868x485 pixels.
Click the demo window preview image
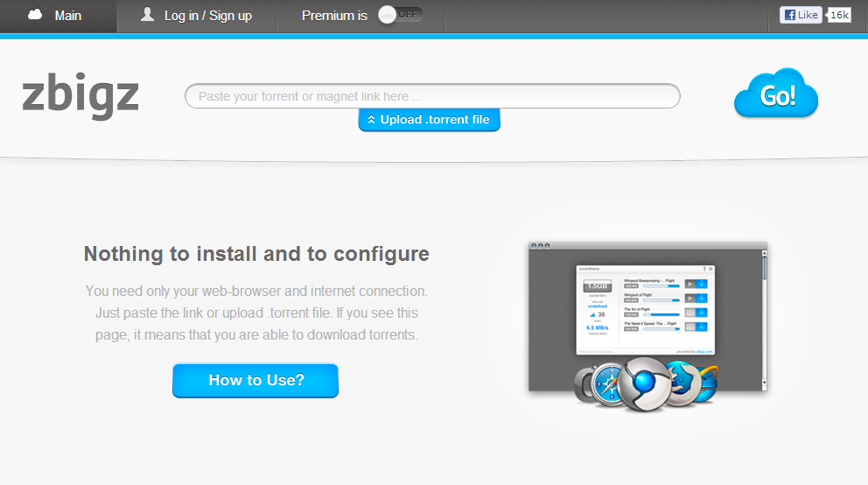(x=647, y=317)
